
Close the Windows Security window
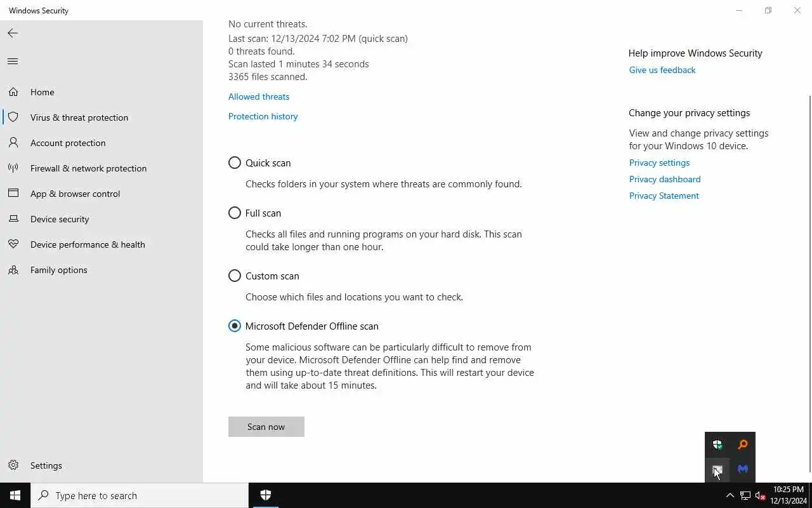[x=797, y=10]
